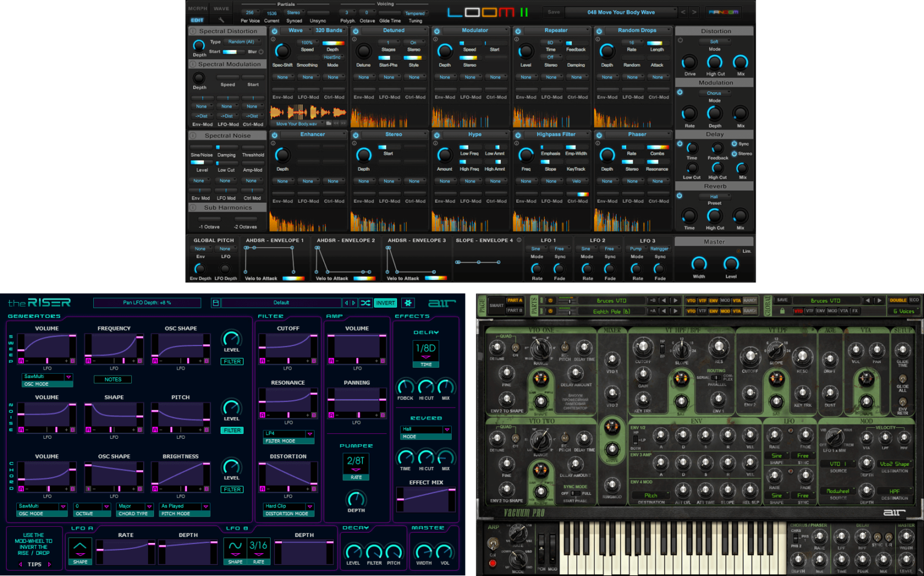
Task: Toggle the Detuned module power icon in Loom
Action: click(x=356, y=31)
